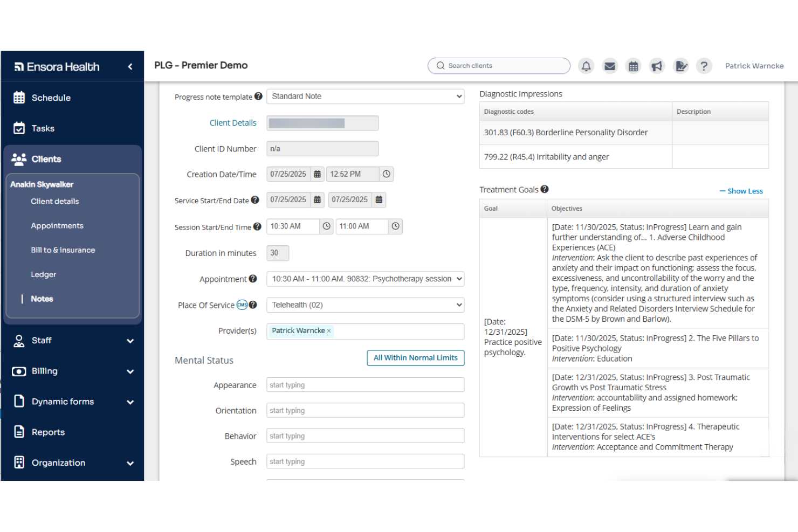Click Place Of Service help icon
This screenshot has width=798, height=532.
[253, 305]
